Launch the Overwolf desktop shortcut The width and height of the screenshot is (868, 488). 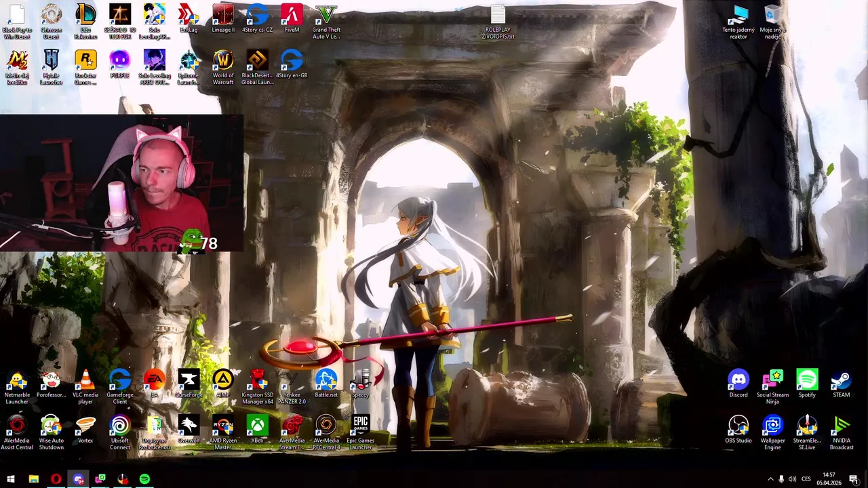[189, 429]
